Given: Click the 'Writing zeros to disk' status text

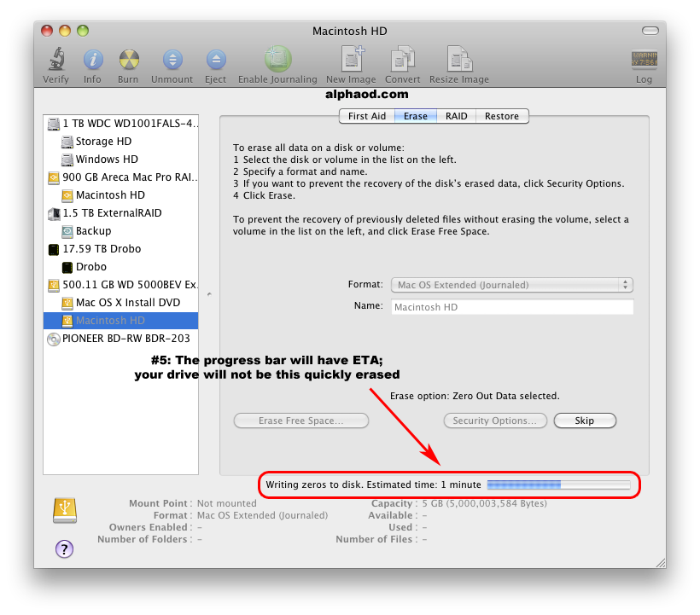Looking at the screenshot, I should tap(373, 484).
